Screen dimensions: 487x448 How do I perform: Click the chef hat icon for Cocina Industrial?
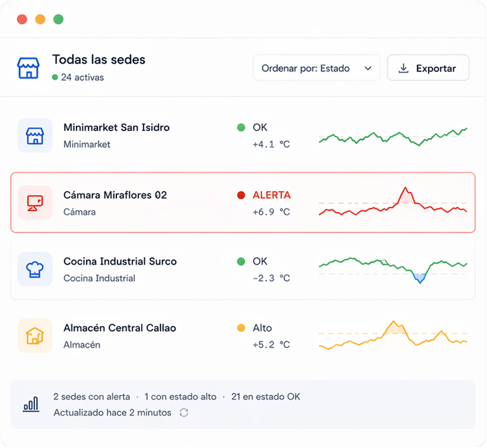coord(34,269)
